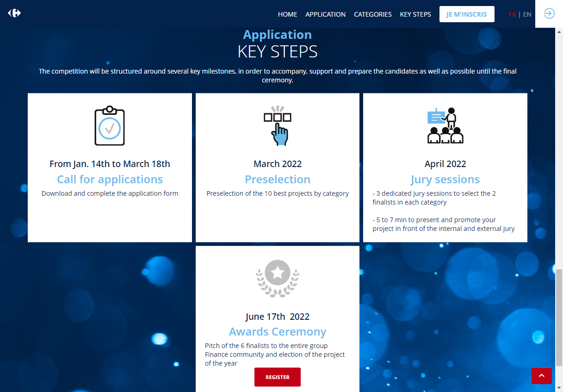The image size is (563, 392).
Task: Click 'Pitch of the 6 finalists' text
Action: click(x=275, y=355)
